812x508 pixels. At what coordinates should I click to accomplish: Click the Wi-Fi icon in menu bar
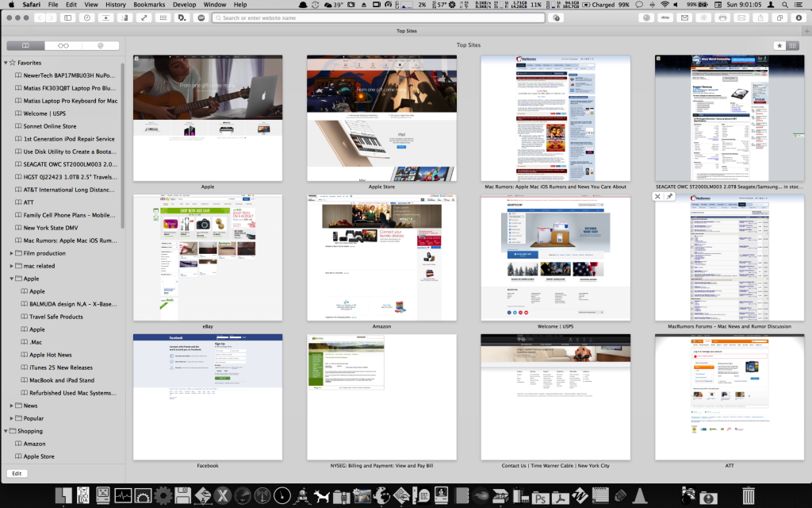[x=665, y=5]
